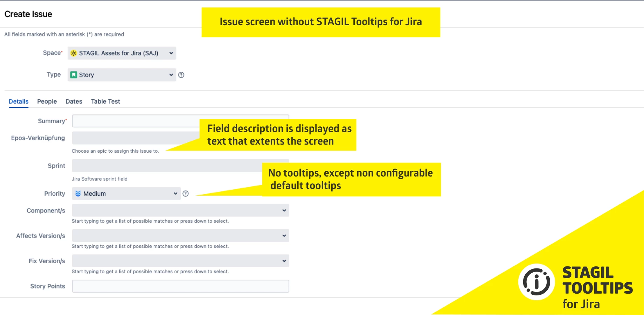Click the Story issue type icon
The image size is (644, 315).
(74, 75)
